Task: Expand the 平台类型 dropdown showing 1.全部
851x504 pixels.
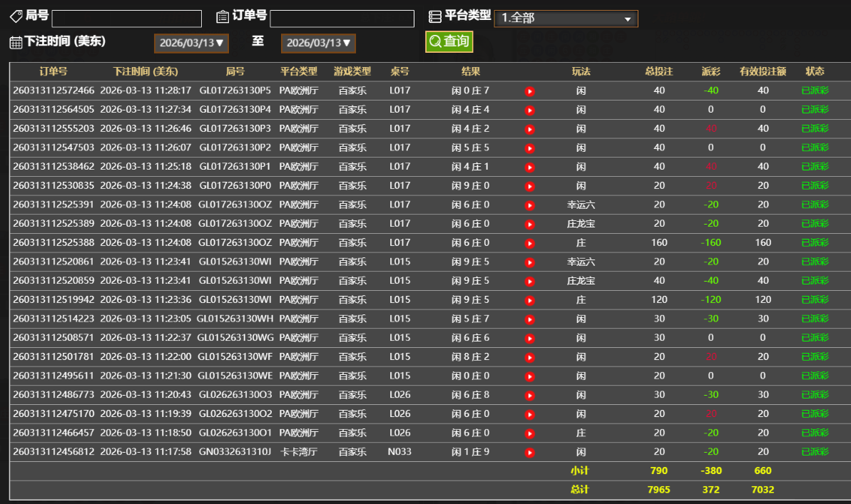Action: click(566, 17)
